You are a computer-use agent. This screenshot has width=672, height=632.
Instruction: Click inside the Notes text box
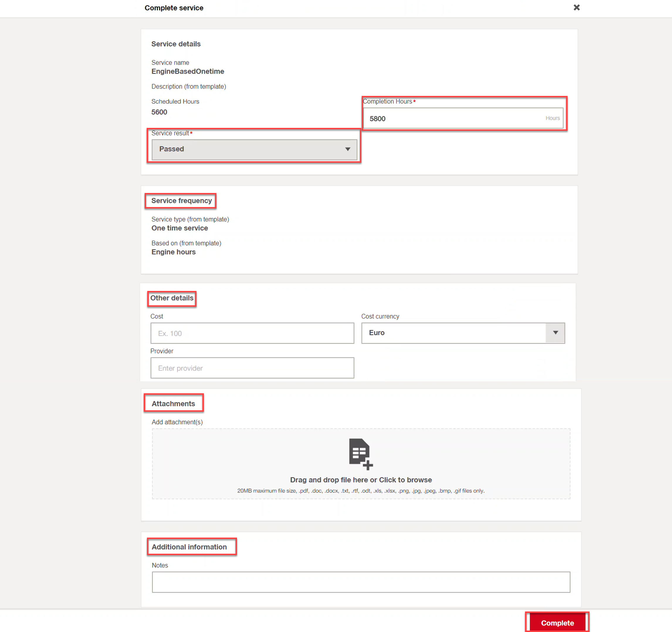(361, 582)
